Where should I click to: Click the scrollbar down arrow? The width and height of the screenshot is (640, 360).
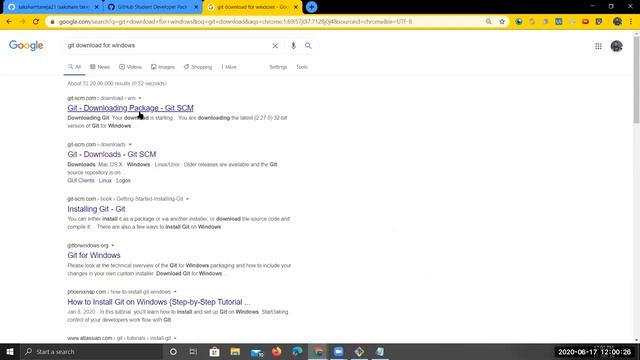click(636, 340)
